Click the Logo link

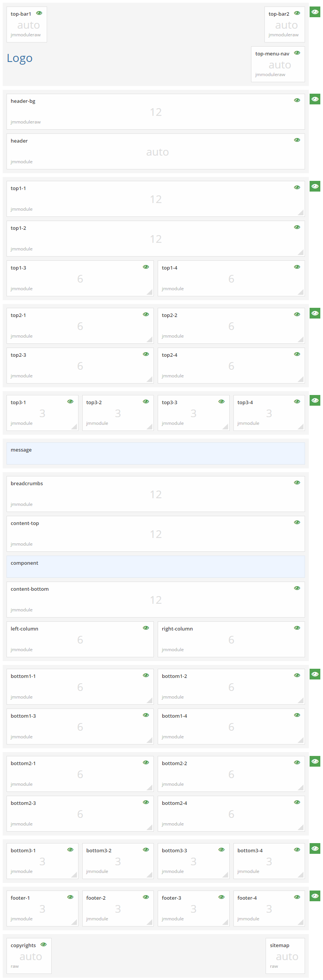pos(20,58)
